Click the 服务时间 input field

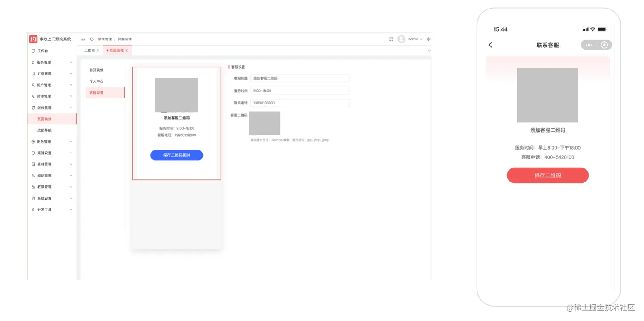pos(300,91)
